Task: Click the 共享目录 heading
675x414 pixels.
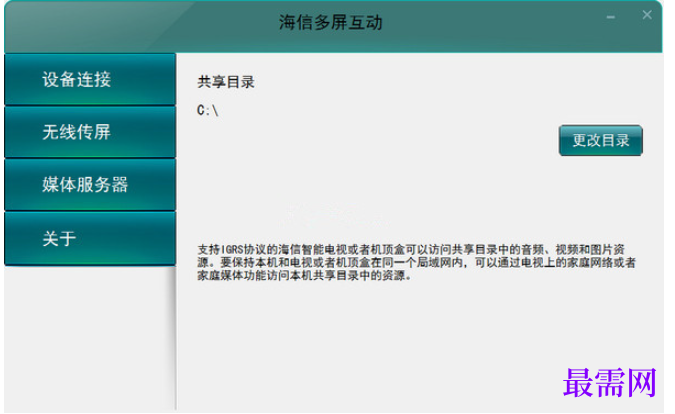Action: [x=226, y=82]
